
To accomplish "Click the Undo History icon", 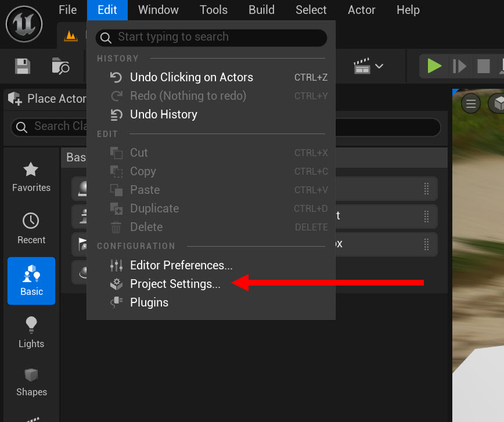I will pos(116,115).
